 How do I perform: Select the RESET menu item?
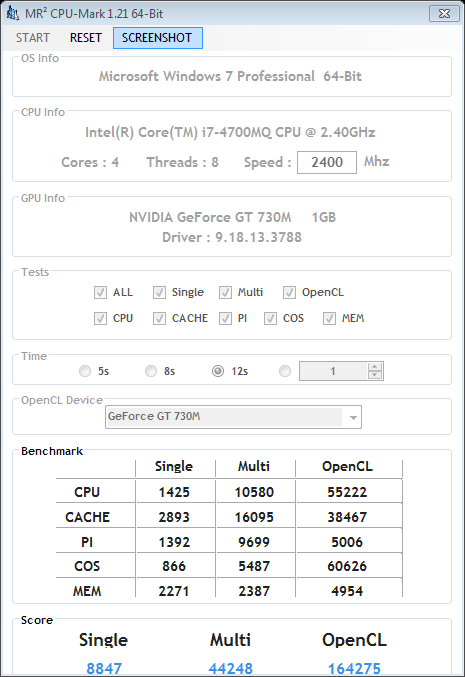pos(85,38)
